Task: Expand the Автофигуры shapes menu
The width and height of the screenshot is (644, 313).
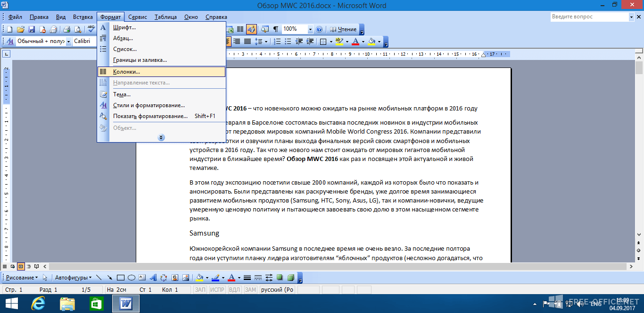Action: 73,278
